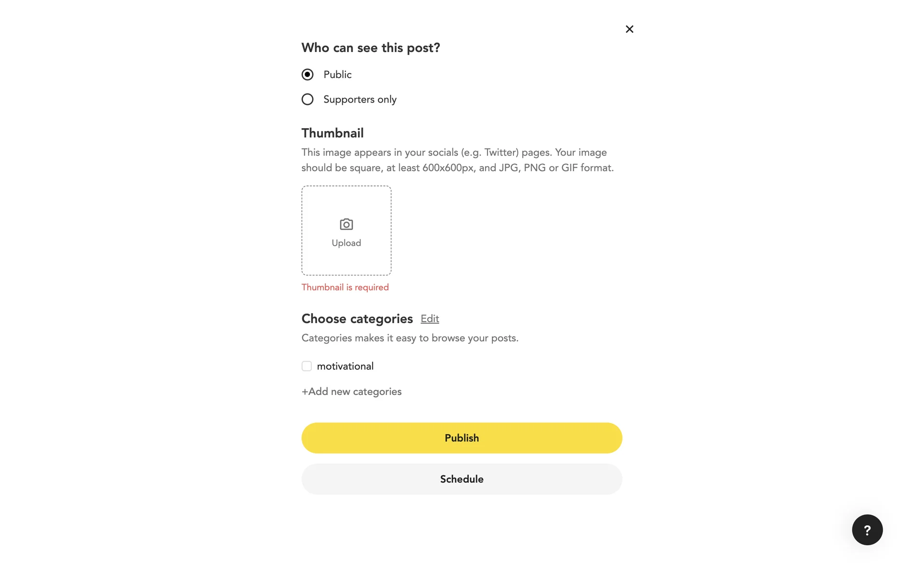This screenshot has height=578, width=924.
Task: Click the 'motivational' category label
Action: 345,367
